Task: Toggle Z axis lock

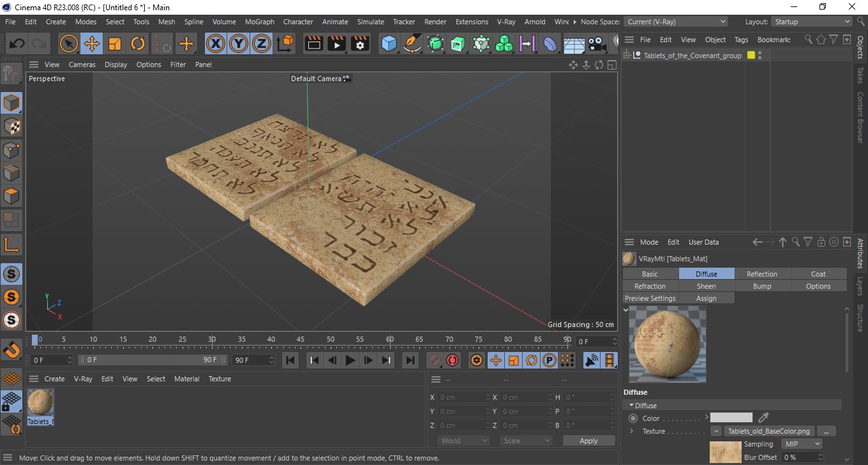Action: tap(262, 44)
